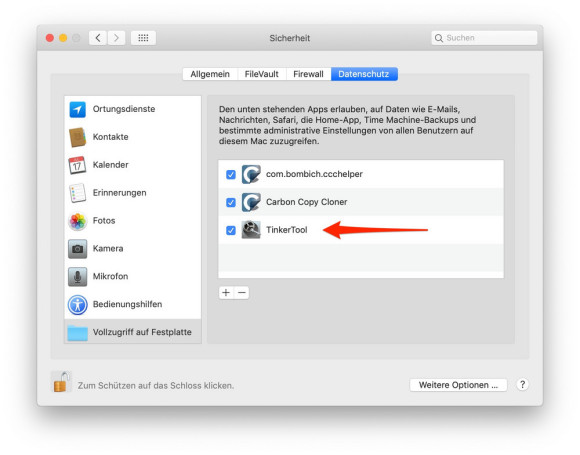Select Erinnerungen reminders icon
Viewport: 580px width, 455px height.
[x=77, y=193]
